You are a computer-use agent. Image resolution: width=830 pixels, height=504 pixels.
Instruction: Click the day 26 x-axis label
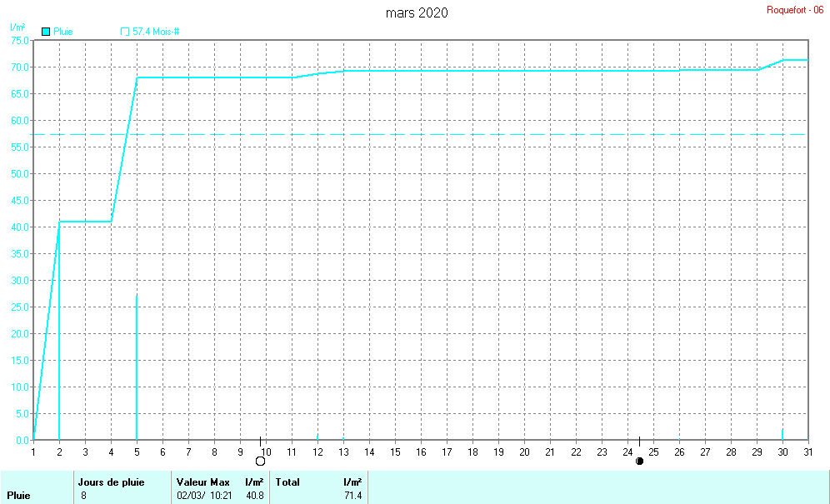pyautogui.click(x=679, y=452)
